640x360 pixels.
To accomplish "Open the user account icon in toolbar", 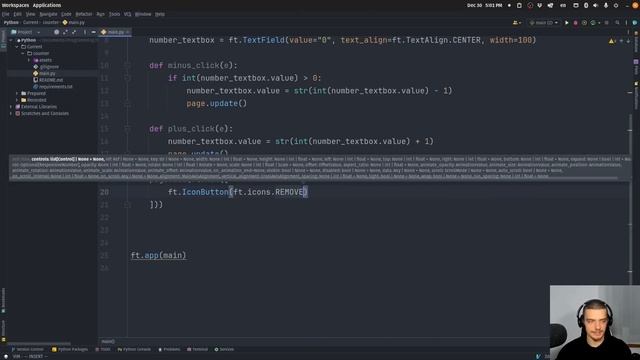I will [x=516, y=23].
